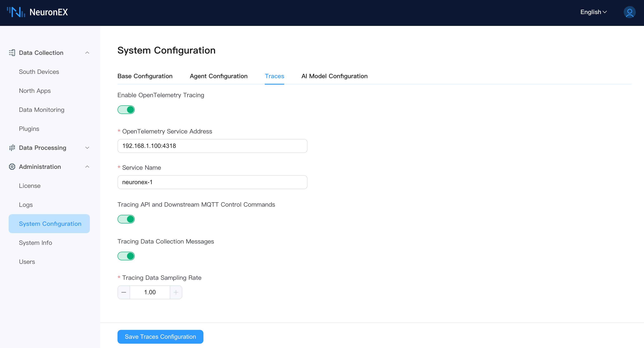Switch to the Base Configuration tab
Image resolution: width=644 pixels, height=348 pixels.
[145, 76]
